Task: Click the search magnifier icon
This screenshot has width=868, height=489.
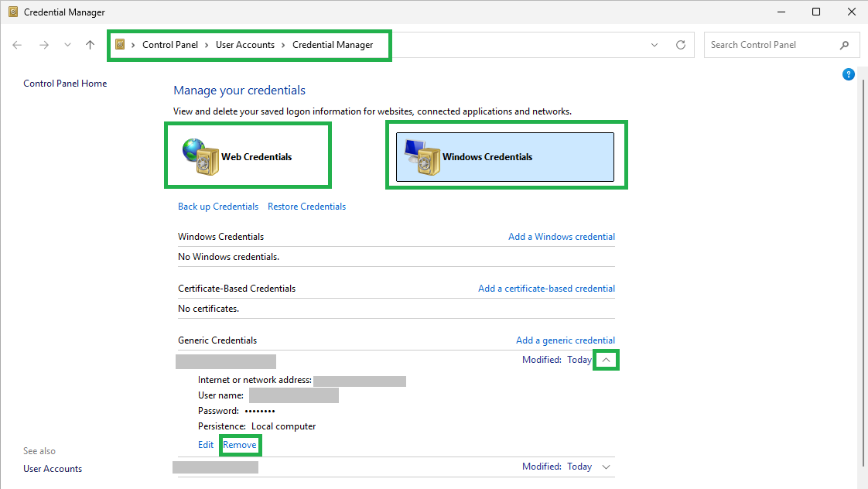Action: click(844, 45)
